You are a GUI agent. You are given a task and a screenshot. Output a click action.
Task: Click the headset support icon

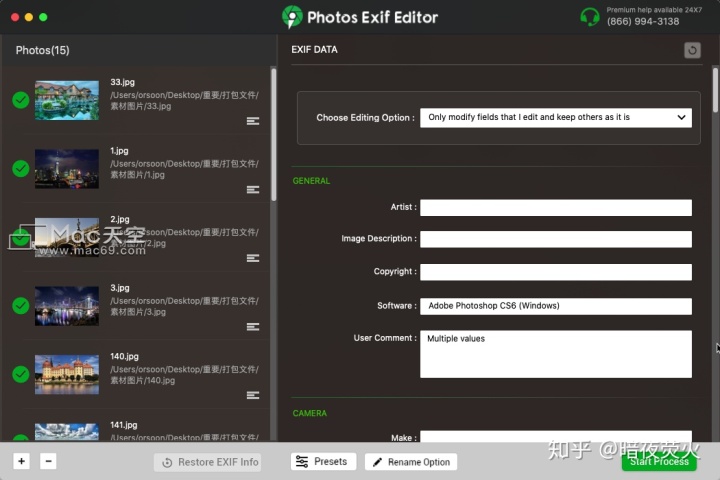coord(590,17)
